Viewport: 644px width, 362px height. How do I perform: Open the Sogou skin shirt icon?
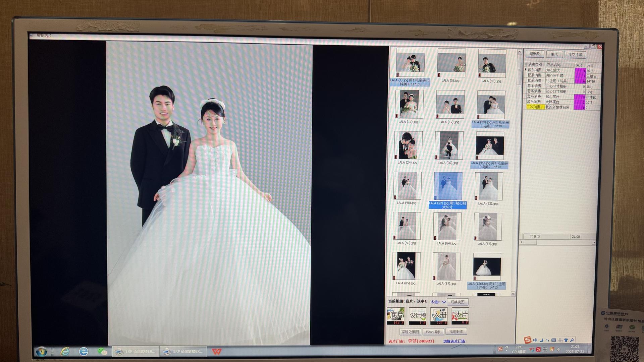coord(566,340)
